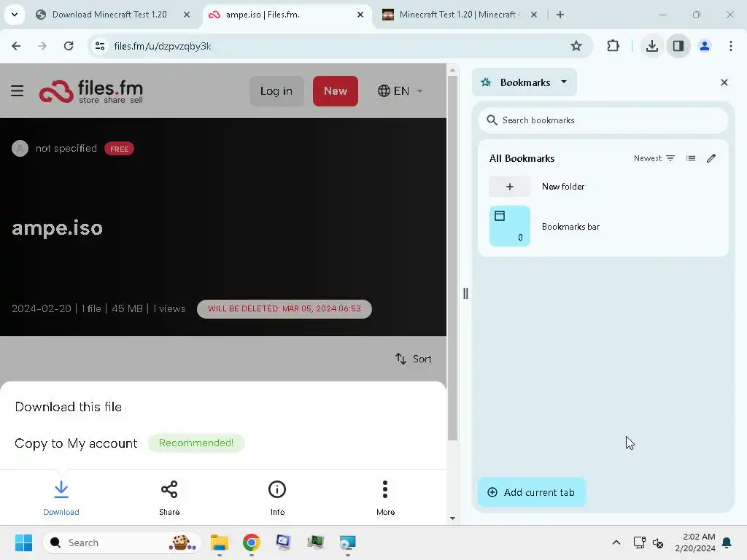The height and width of the screenshot is (560, 747).
Task: Open the Extensions puzzle icon
Action: tap(613, 46)
